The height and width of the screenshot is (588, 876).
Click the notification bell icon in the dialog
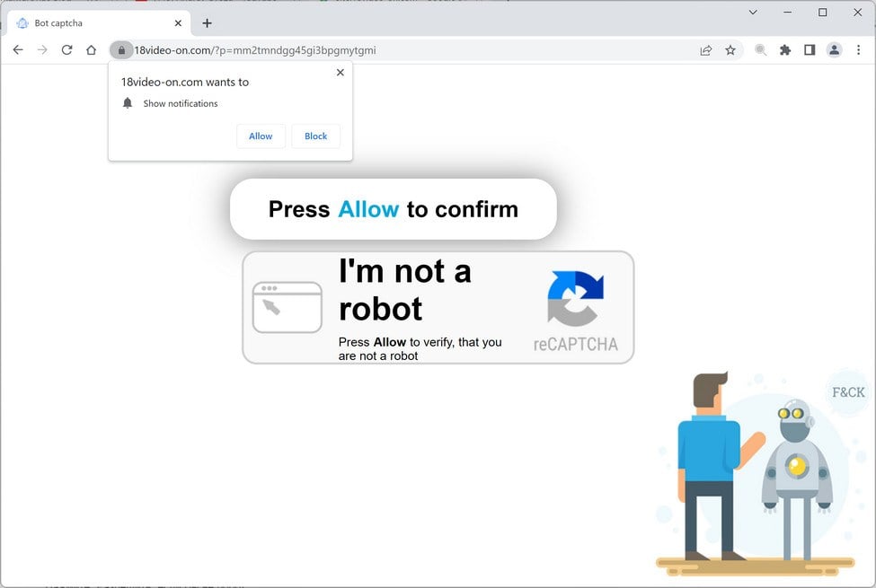(127, 103)
